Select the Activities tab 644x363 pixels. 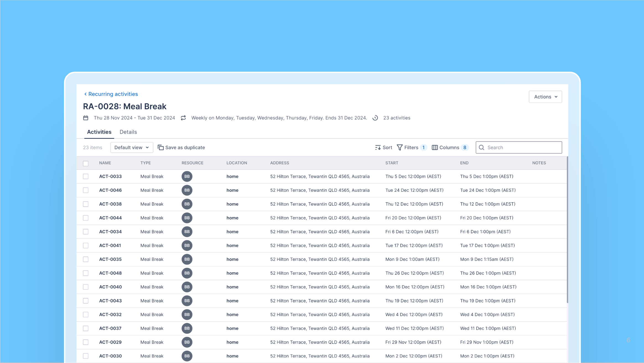click(x=99, y=132)
